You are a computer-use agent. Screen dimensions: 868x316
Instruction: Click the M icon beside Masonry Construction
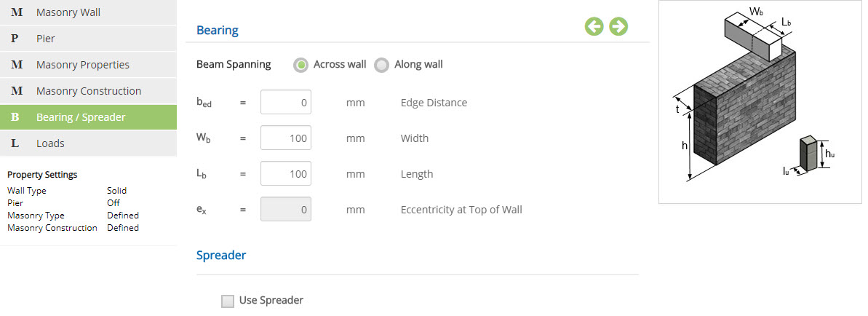(x=17, y=91)
